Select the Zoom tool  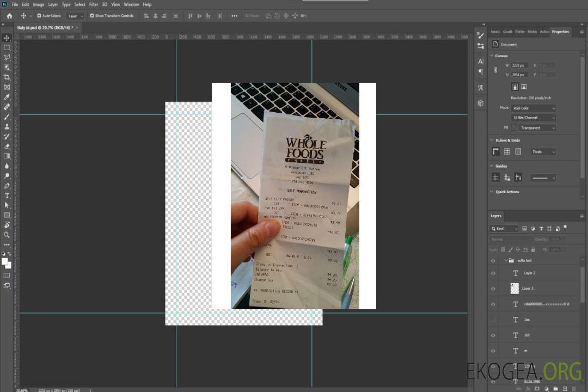[x=7, y=235]
